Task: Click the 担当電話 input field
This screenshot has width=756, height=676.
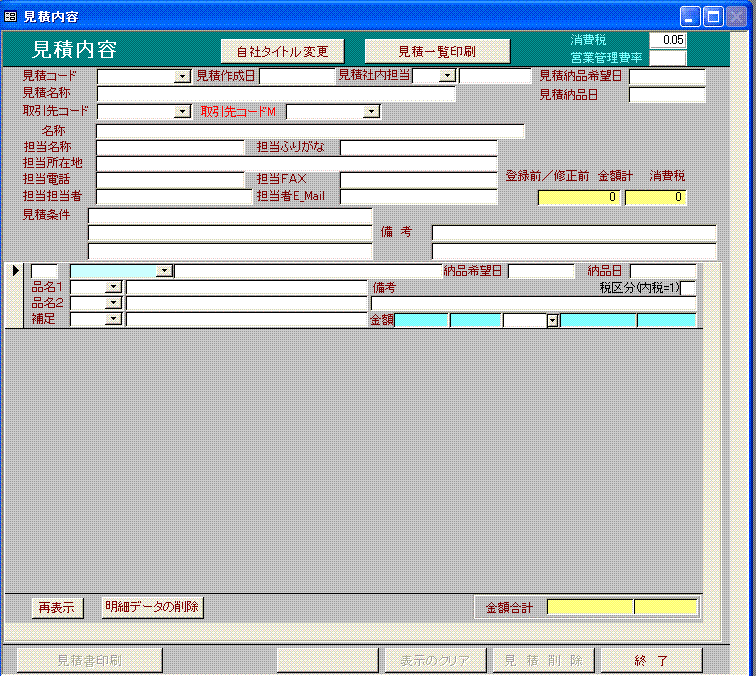Action: pos(171,180)
